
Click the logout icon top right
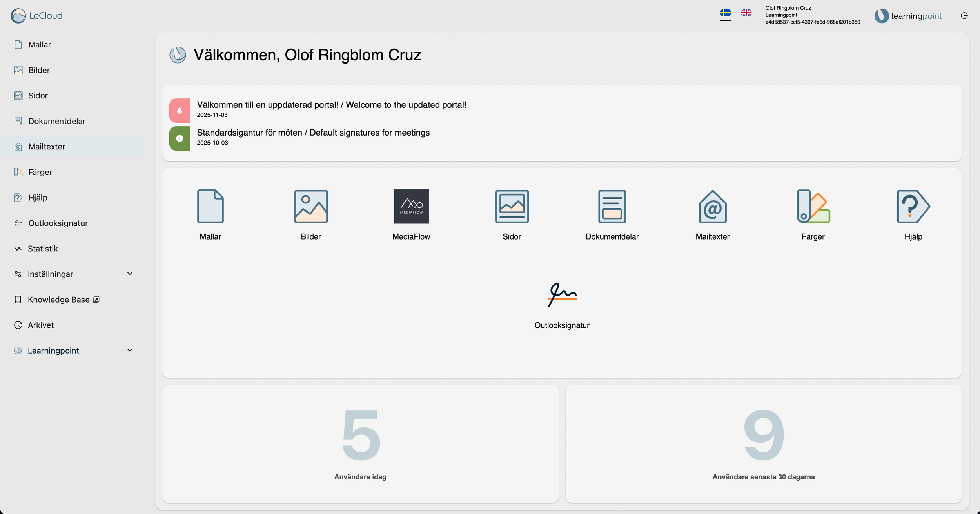pos(964,16)
